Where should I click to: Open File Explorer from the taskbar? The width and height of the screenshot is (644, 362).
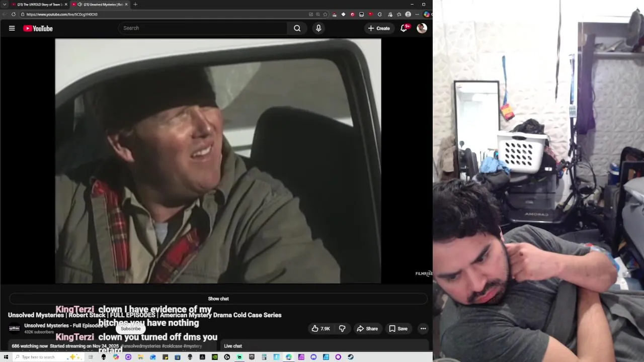[140, 357]
